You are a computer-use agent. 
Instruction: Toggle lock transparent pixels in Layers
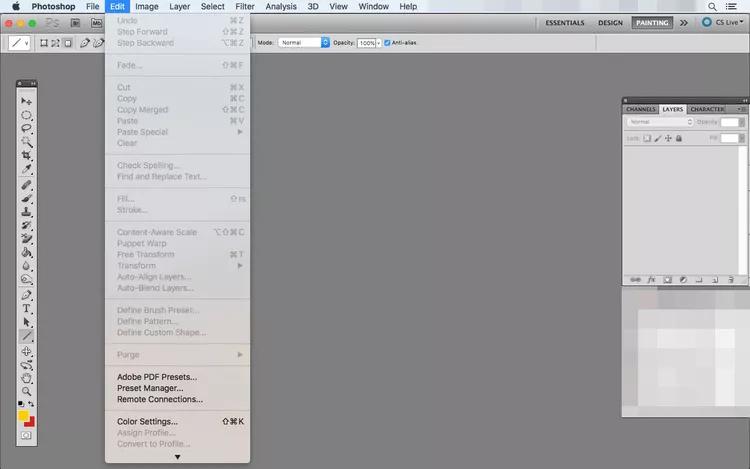(646, 138)
